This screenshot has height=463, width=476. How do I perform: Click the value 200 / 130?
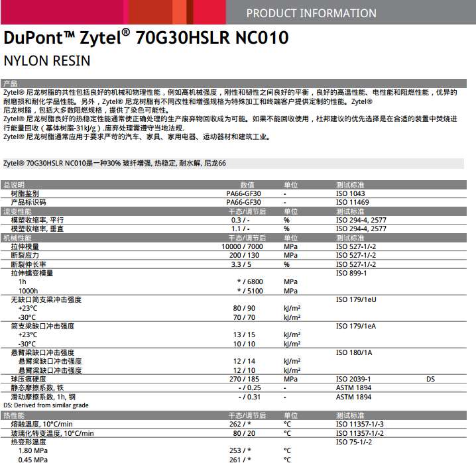[245, 255]
